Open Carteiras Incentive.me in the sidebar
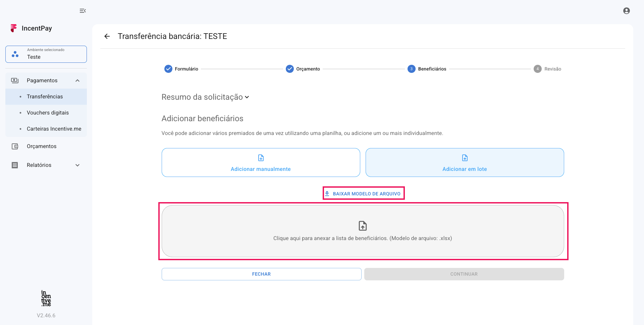The width and height of the screenshot is (644, 325). [46, 129]
